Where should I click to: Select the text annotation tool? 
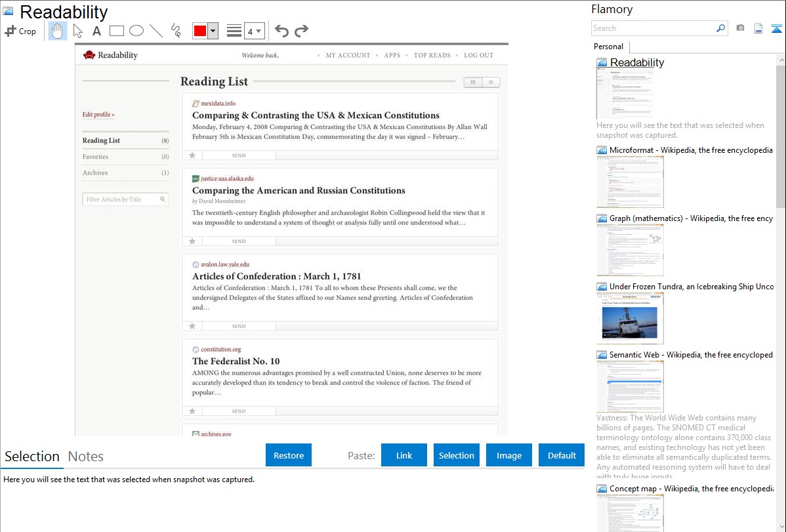pyautogui.click(x=96, y=31)
